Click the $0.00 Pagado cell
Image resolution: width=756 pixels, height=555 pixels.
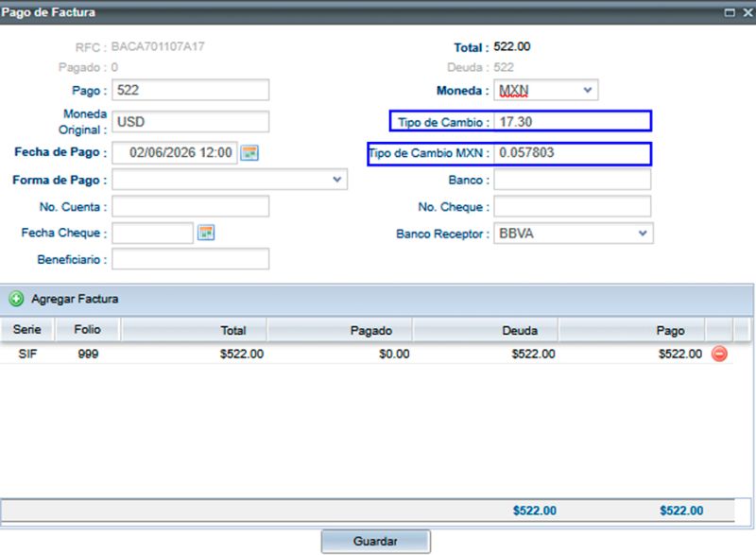394,354
